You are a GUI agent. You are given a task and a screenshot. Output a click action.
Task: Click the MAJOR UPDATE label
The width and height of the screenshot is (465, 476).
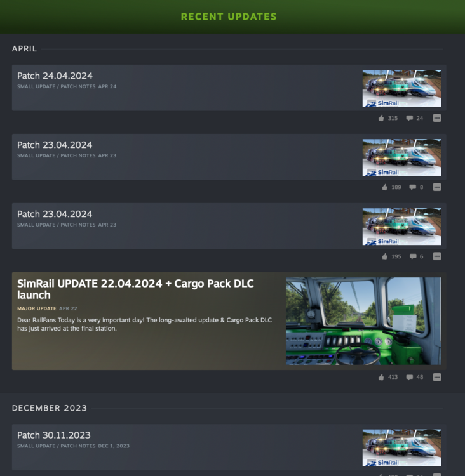point(37,308)
